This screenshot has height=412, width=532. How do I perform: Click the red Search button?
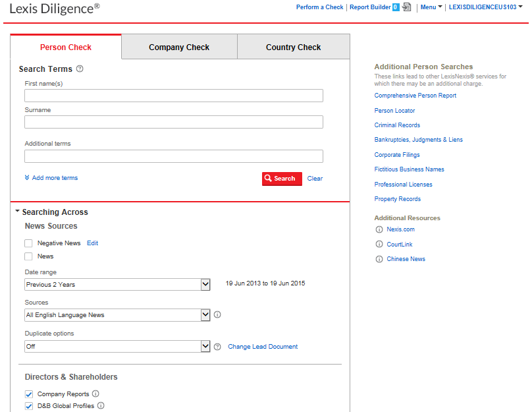pos(282,179)
